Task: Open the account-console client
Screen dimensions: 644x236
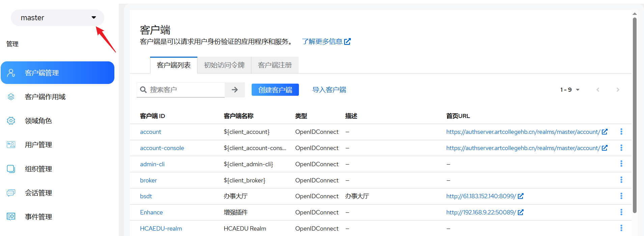Action: (x=162, y=148)
